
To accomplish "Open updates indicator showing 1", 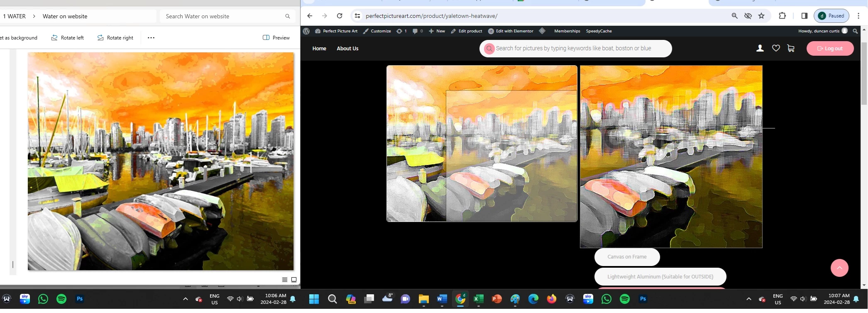I will click(x=401, y=31).
